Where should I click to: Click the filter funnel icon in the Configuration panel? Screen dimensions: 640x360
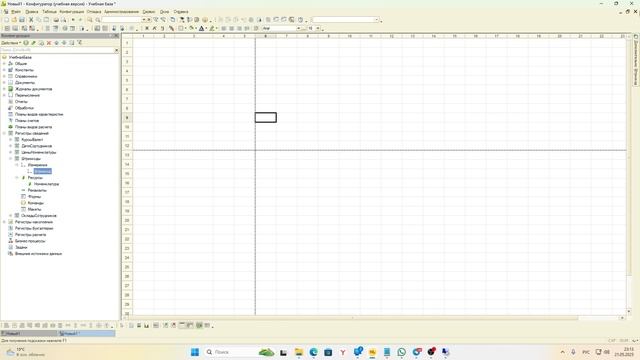click(x=80, y=43)
